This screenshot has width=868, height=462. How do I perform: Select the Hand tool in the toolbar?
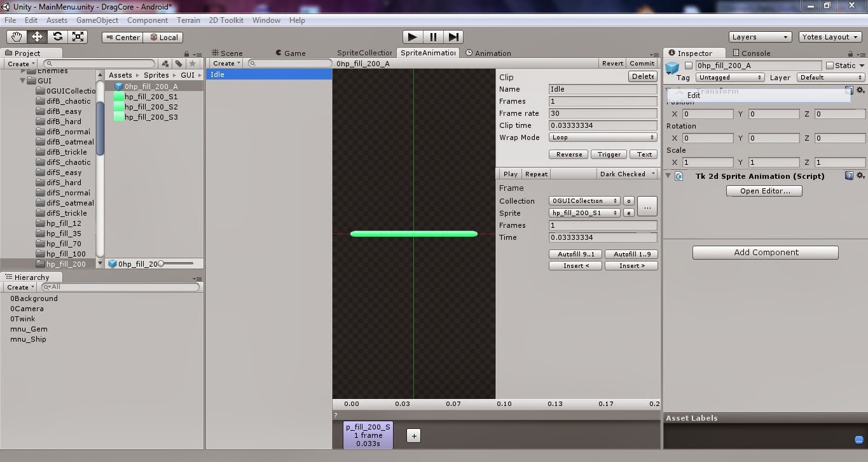[16, 37]
